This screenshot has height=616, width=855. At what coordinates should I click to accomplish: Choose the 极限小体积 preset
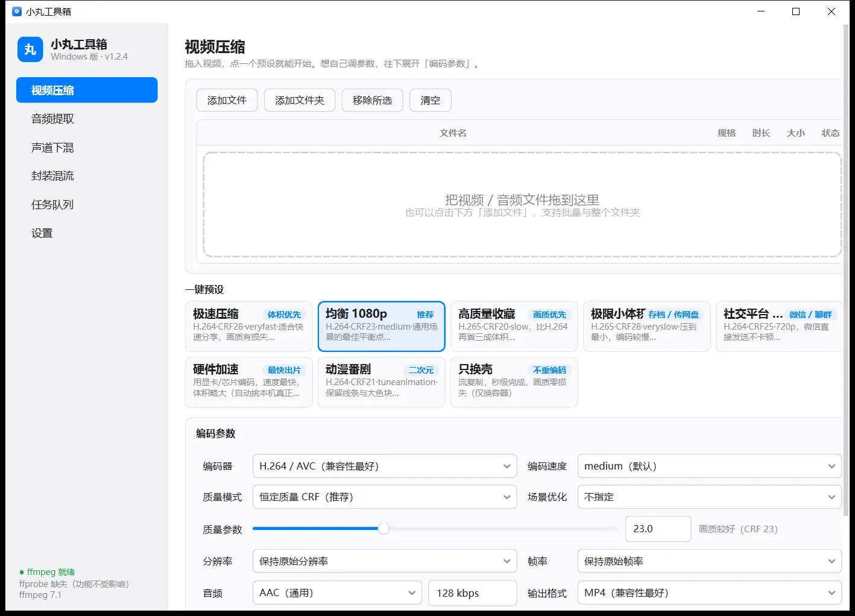(x=647, y=326)
